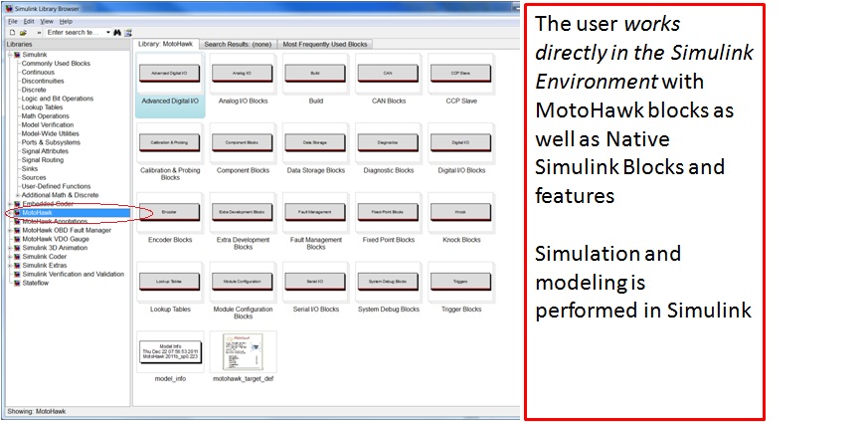Open the File menu

click(x=13, y=21)
